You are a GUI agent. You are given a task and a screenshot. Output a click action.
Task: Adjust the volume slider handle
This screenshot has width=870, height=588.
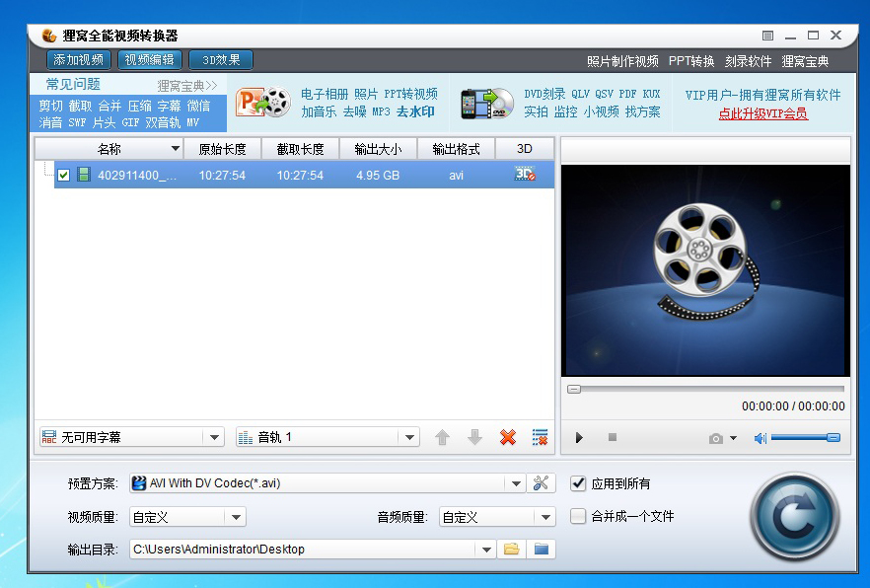click(834, 438)
